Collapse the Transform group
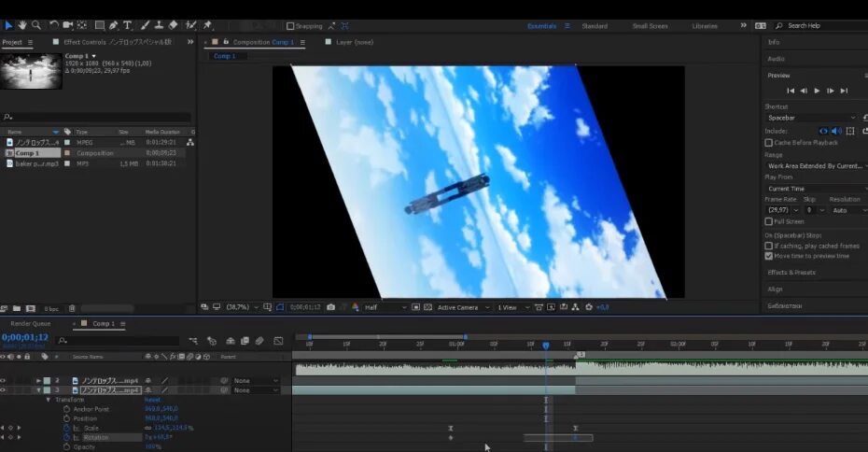The width and height of the screenshot is (868, 452). pos(49,400)
